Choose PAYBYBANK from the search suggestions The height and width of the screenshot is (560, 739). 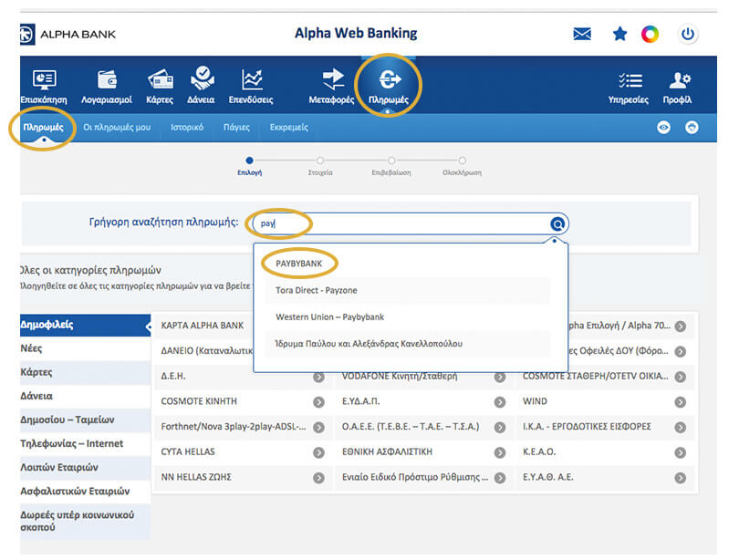299,264
